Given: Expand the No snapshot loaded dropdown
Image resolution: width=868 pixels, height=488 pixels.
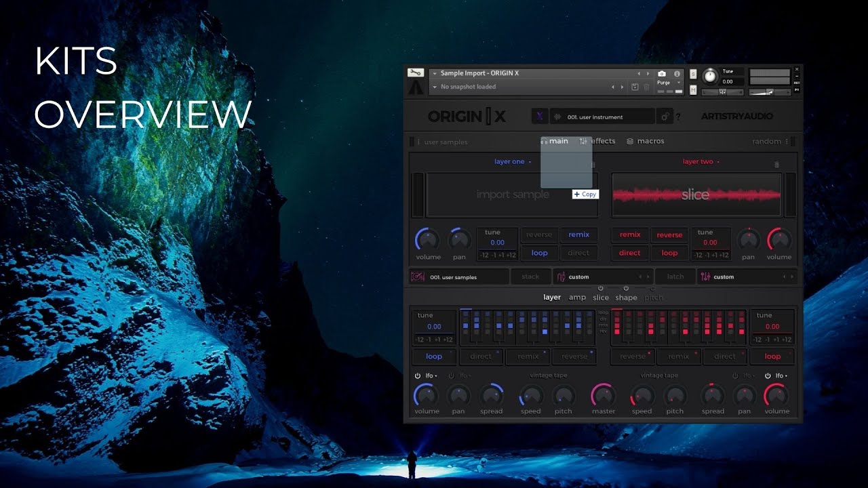Looking at the screenshot, I should point(435,87).
